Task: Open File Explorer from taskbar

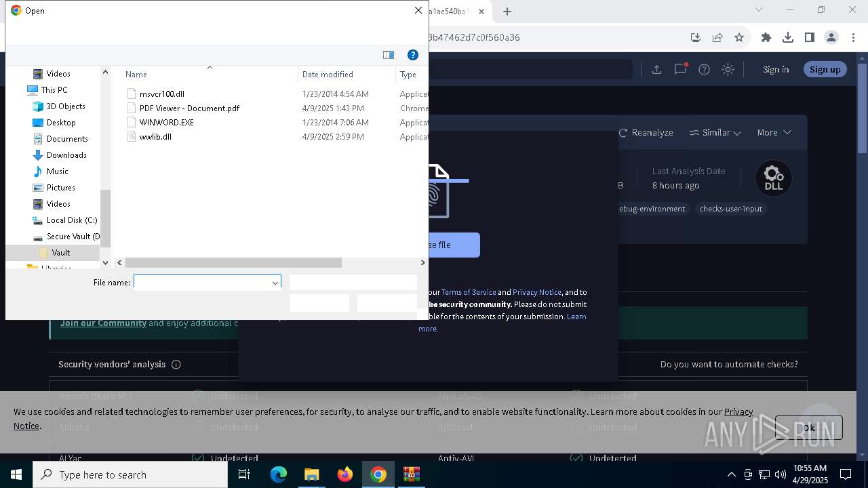Action: click(311, 474)
